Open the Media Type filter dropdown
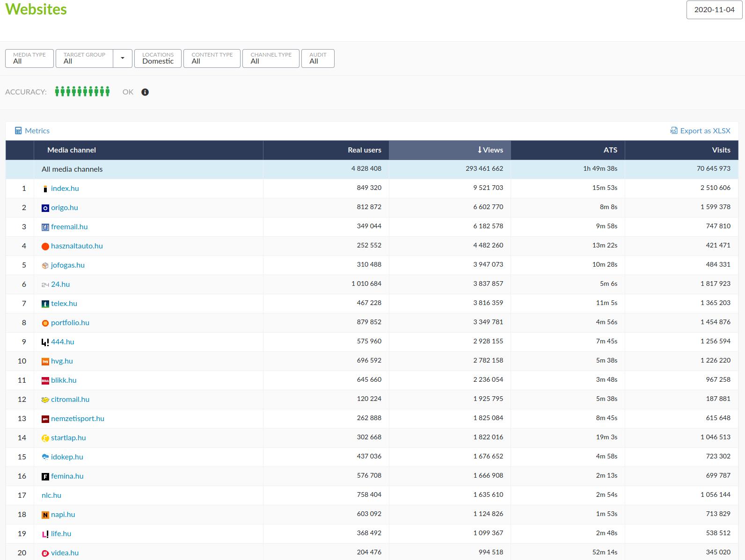The width and height of the screenshot is (745, 560). [x=29, y=58]
